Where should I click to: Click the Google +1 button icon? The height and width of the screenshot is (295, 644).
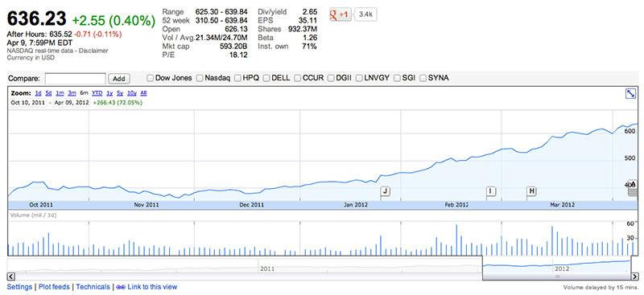pyautogui.click(x=340, y=14)
